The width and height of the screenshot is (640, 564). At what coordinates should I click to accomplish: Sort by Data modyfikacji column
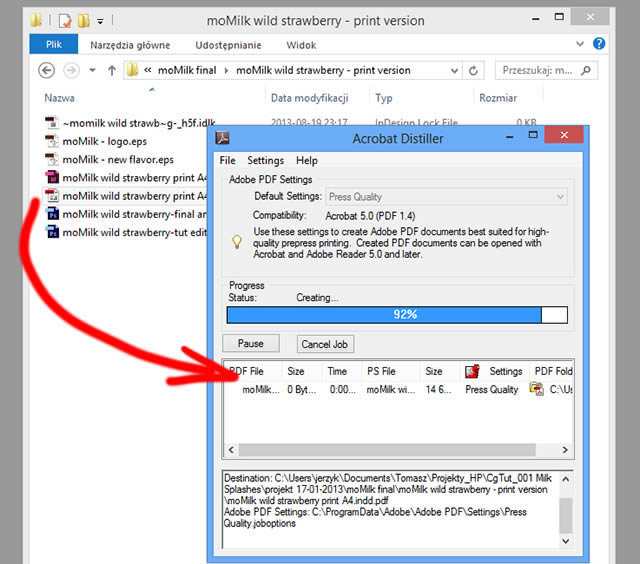tap(309, 98)
